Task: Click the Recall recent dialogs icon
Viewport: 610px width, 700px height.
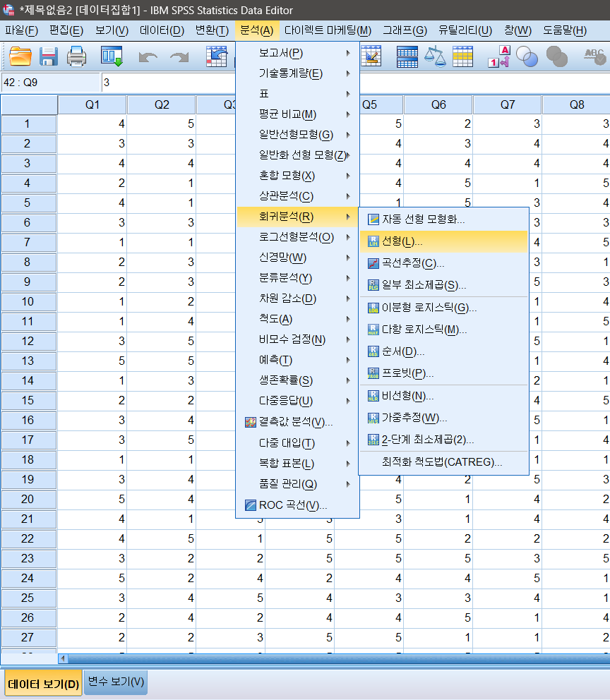Action: coord(111,56)
